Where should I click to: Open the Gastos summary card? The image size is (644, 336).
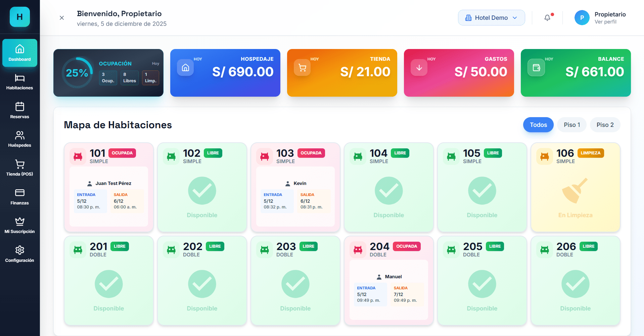459,73
